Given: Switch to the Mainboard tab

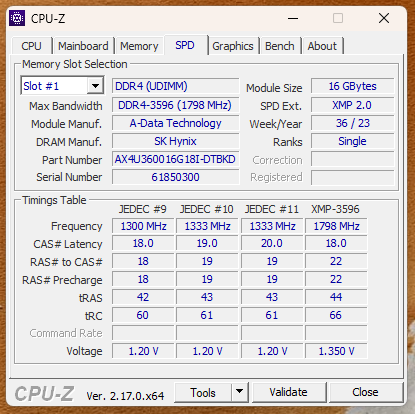Looking at the screenshot, I should [83, 46].
